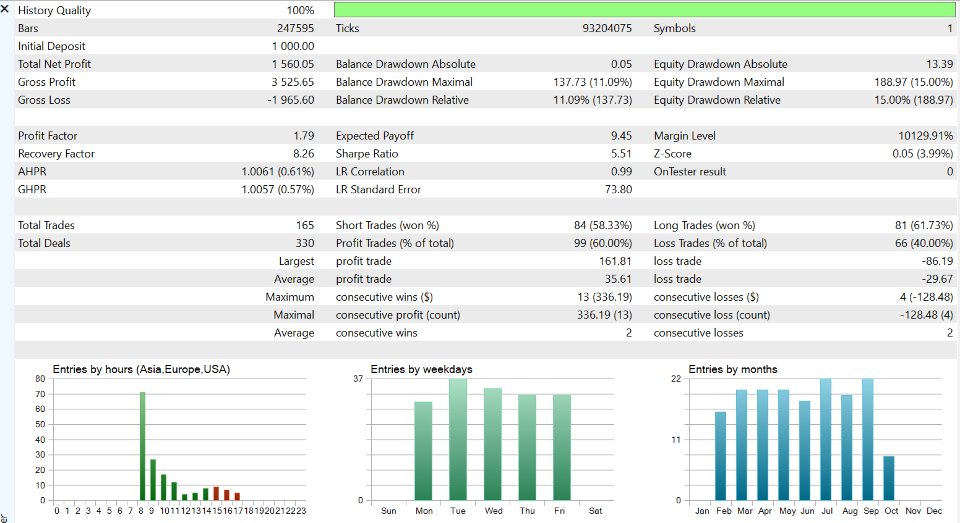
Task: Click the Sep bar in months chart
Action: pos(868,440)
